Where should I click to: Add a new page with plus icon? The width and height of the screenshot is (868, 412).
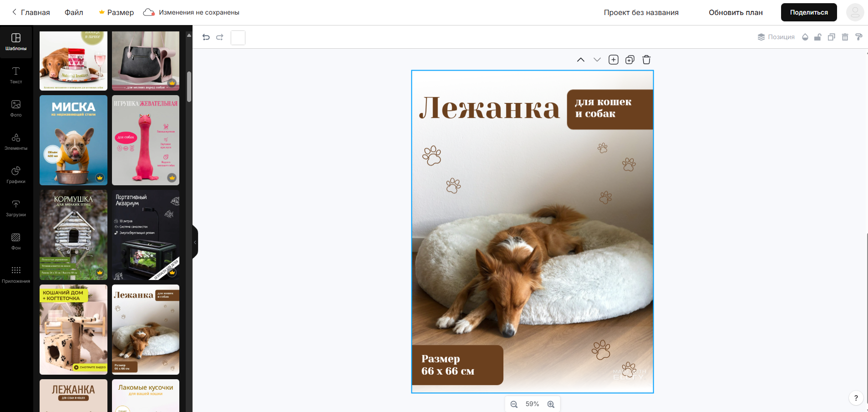click(614, 60)
